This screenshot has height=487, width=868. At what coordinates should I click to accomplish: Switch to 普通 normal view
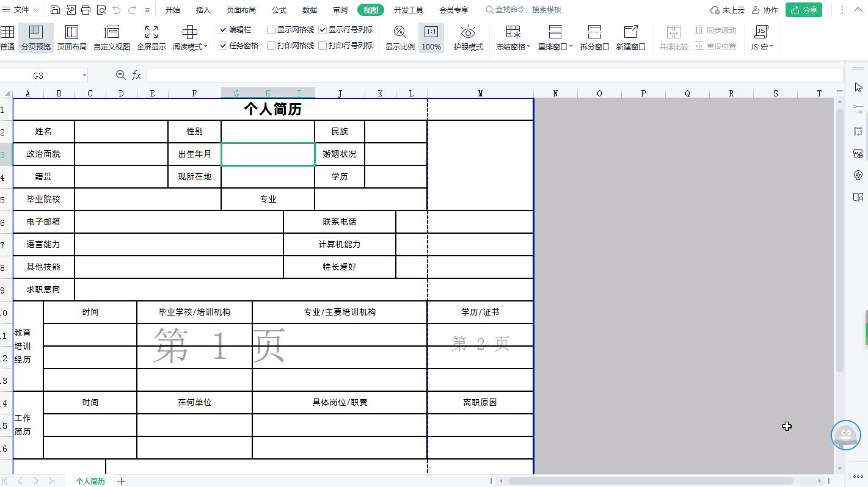9,37
